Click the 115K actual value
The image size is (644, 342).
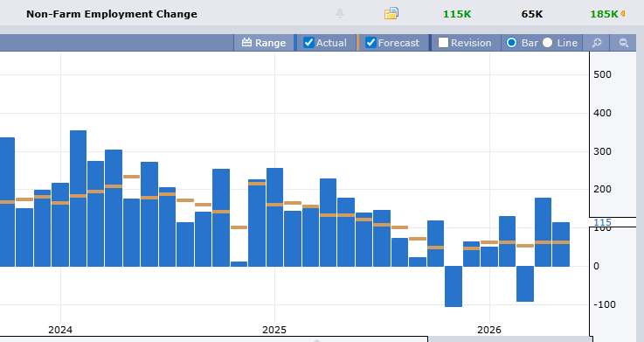457,14
